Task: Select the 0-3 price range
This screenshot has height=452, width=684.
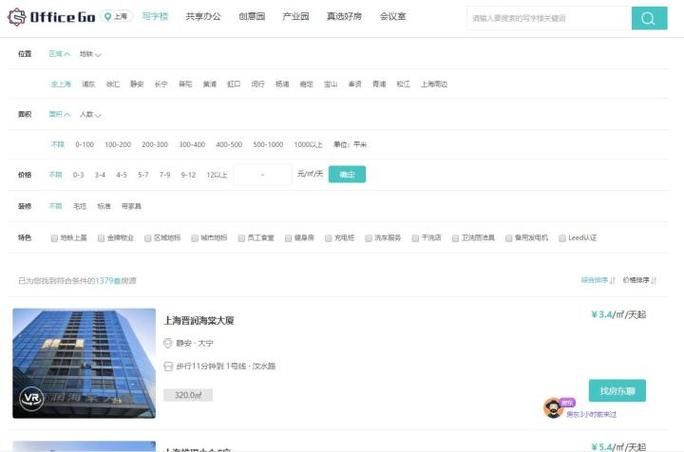Action: 78,175
